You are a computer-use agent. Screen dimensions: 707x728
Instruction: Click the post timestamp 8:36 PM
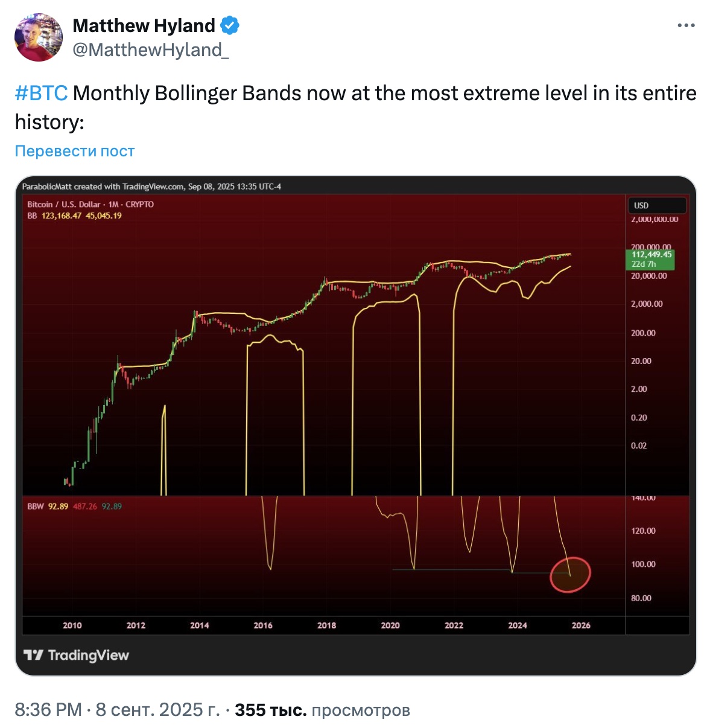pyautogui.click(x=48, y=710)
